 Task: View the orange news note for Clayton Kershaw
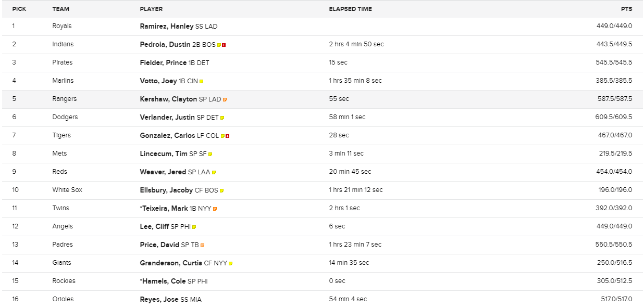pos(225,100)
